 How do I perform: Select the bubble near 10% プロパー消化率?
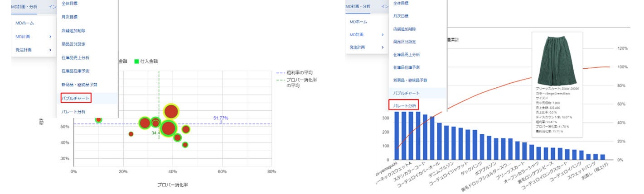[x=98, y=120]
